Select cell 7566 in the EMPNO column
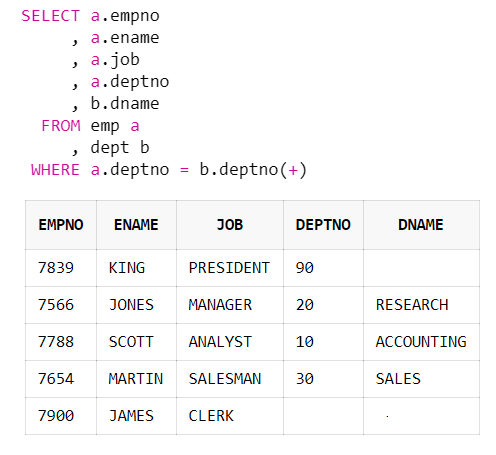The width and height of the screenshot is (496, 455). [61, 305]
